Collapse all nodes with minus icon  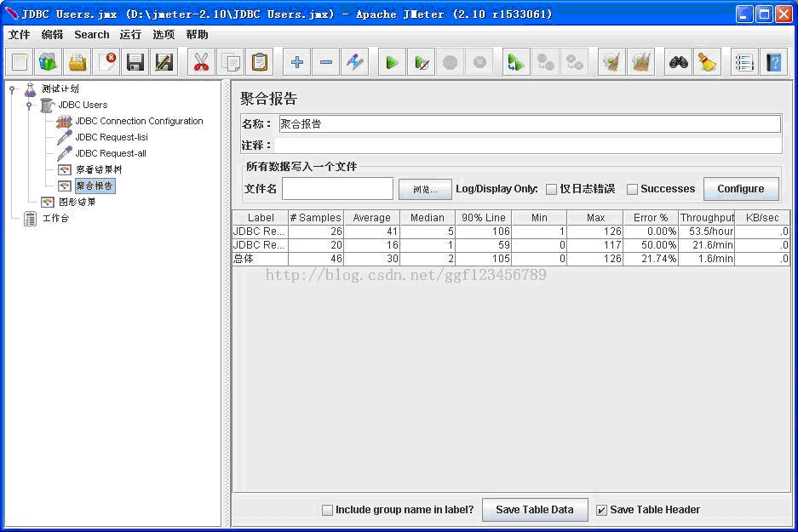click(325, 62)
